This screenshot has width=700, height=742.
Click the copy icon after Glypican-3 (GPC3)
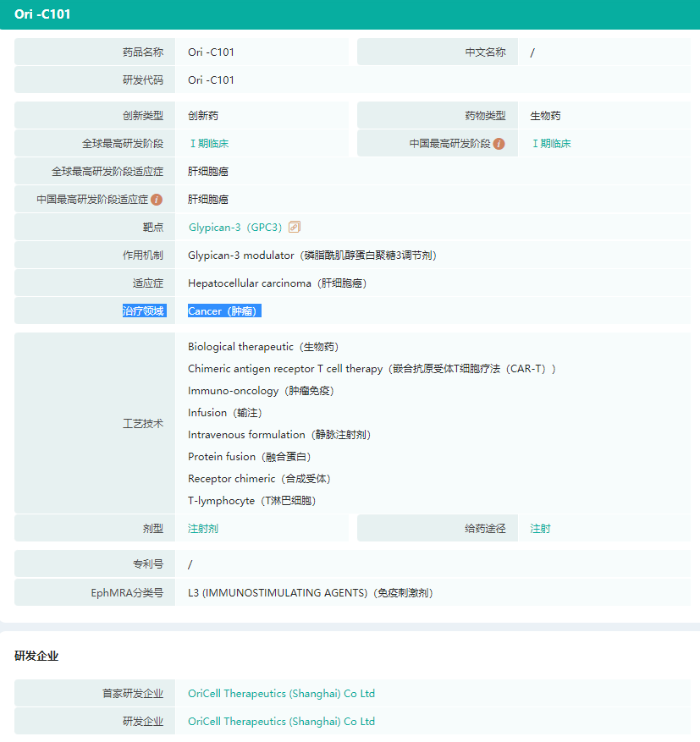pyautogui.click(x=295, y=227)
